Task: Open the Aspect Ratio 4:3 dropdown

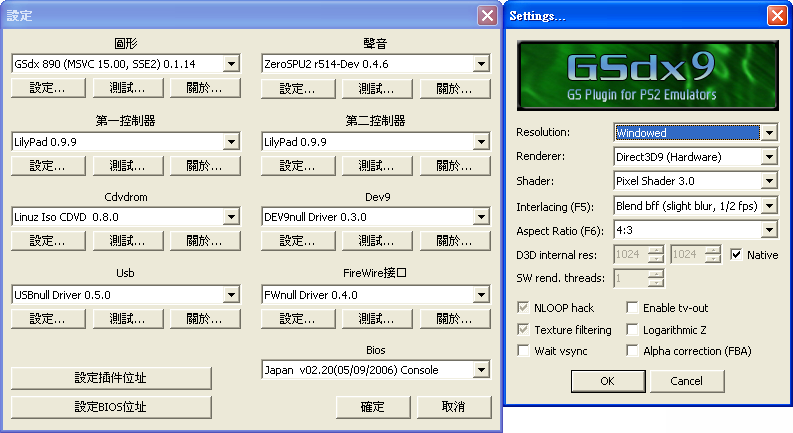Action: coord(695,230)
